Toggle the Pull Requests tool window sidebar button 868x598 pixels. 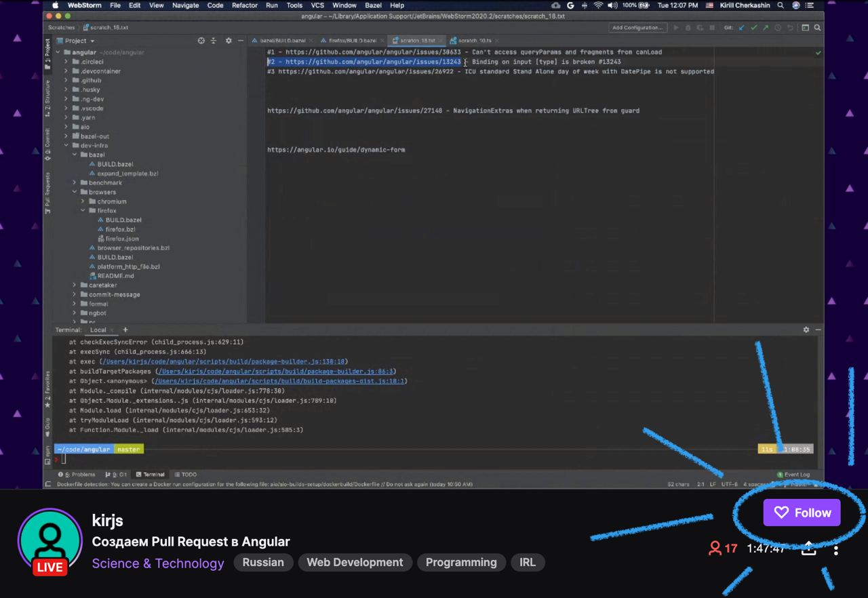coord(47,193)
